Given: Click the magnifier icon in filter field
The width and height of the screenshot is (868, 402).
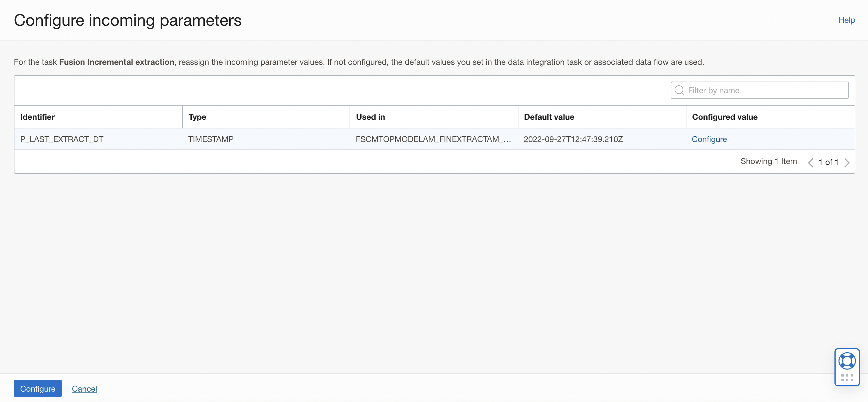Looking at the screenshot, I should click(679, 90).
